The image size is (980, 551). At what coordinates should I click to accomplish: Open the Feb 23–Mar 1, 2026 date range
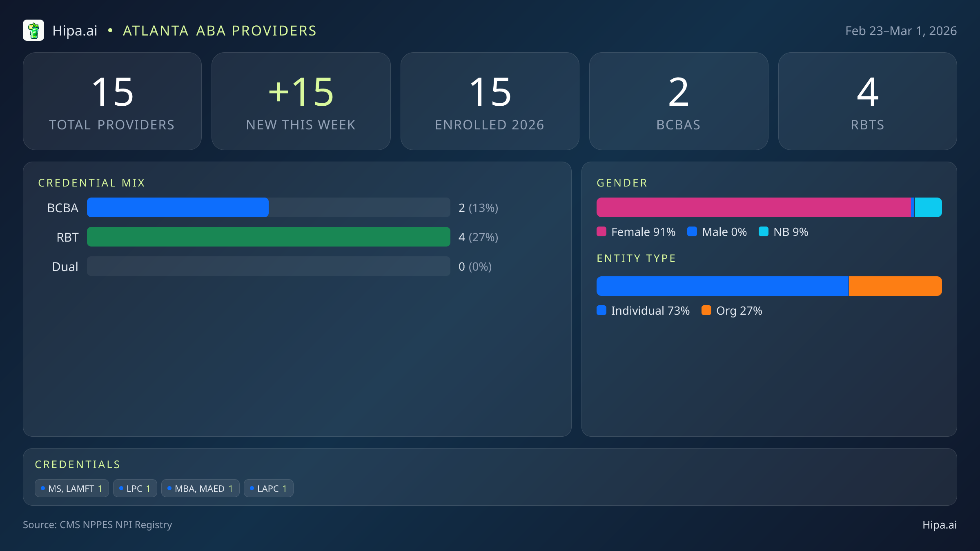click(x=901, y=30)
